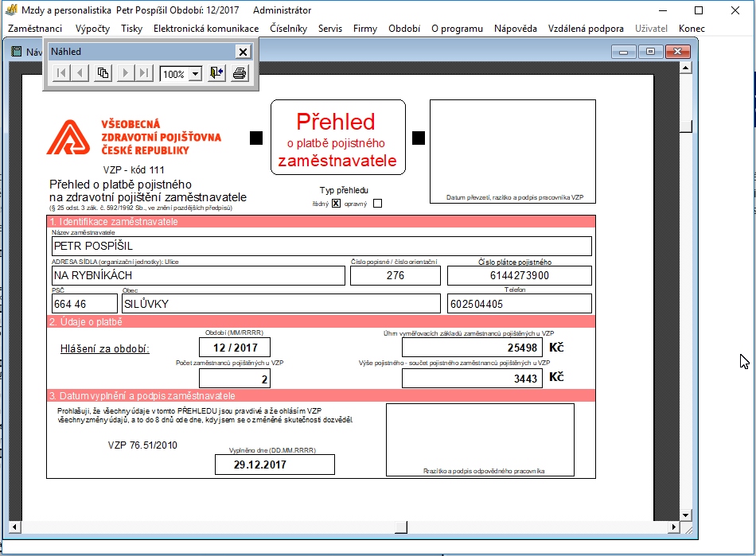This screenshot has height=556, width=756.
Task: Click the house number 276 field
Action: pyautogui.click(x=396, y=275)
